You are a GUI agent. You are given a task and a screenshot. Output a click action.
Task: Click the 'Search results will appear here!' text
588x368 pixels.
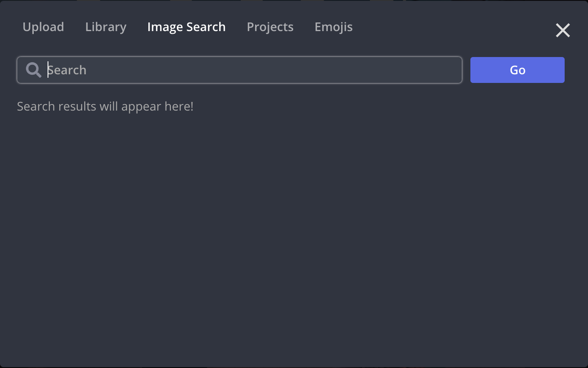click(105, 106)
